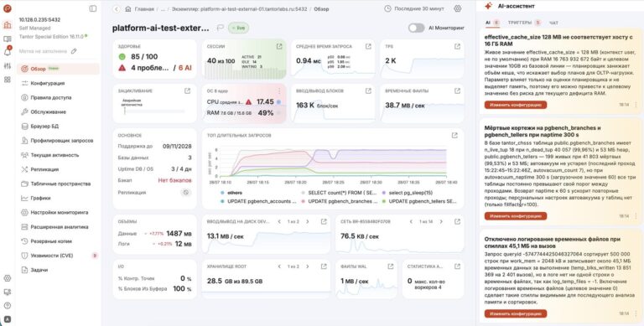Switch to the AI tab in assistant

pyautogui.click(x=491, y=23)
